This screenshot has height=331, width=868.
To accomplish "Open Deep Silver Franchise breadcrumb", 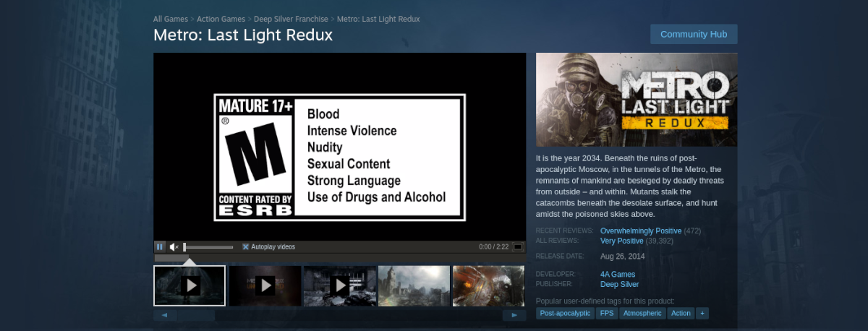I will (x=291, y=19).
